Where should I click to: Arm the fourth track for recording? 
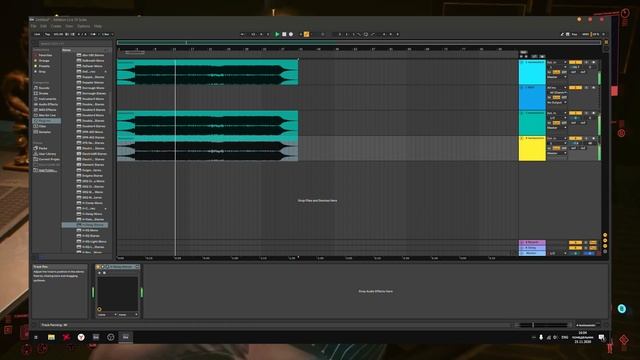(593, 138)
